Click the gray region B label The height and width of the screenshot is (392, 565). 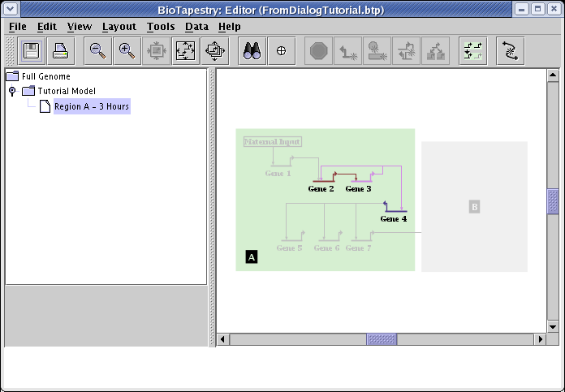[474, 207]
